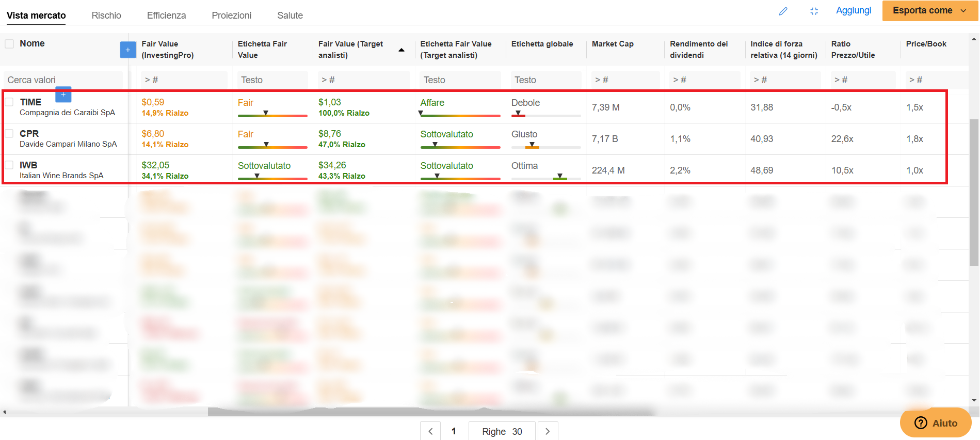980x440 pixels.
Task: Click the Market Cap column header
Action: tap(613, 44)
